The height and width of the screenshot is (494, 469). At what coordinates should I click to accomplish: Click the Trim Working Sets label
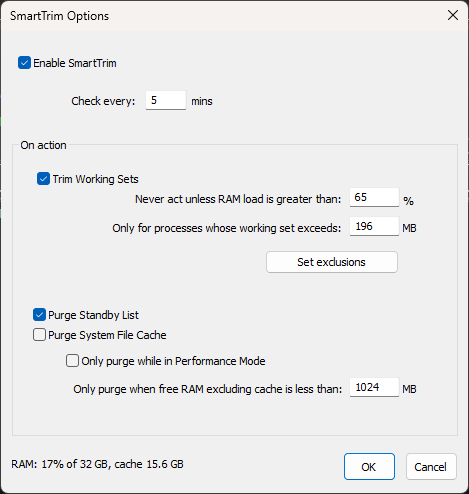[95, 179]
